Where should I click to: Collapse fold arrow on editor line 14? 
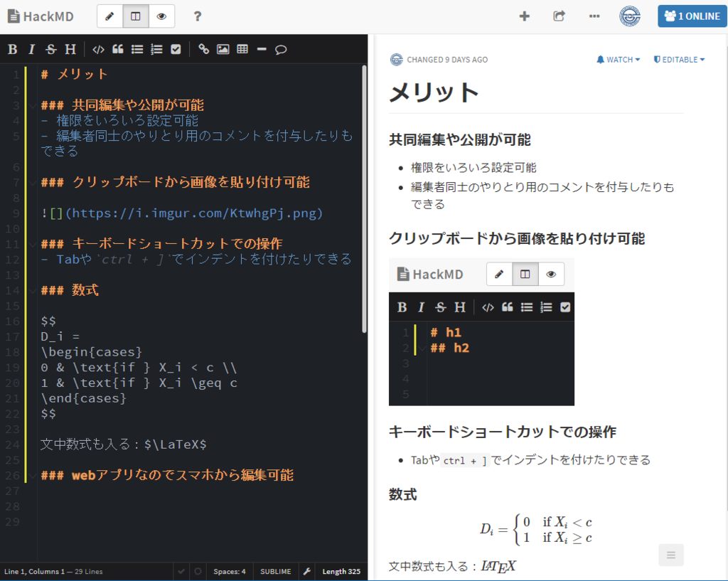click(x=33, y=291)
